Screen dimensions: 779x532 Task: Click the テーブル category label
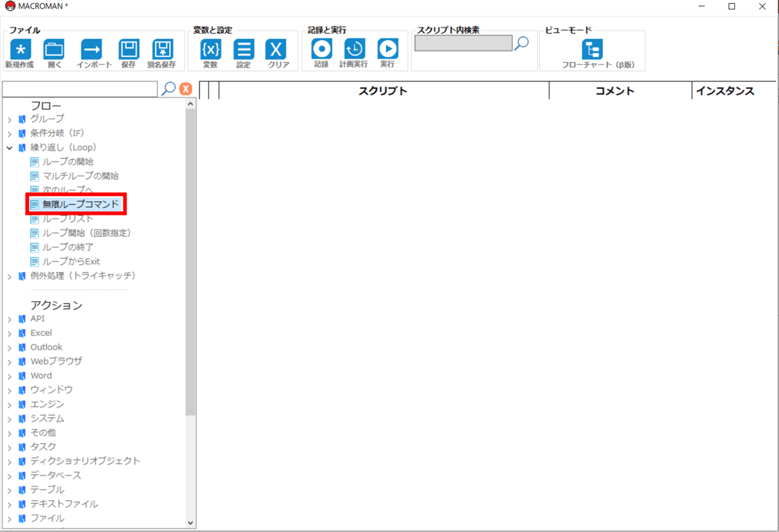47,490
